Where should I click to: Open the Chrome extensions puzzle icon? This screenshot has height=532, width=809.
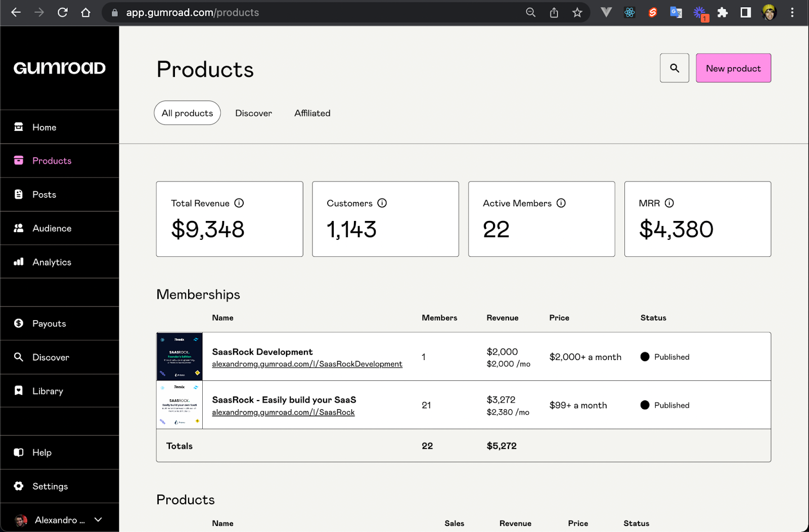[723, 13]
